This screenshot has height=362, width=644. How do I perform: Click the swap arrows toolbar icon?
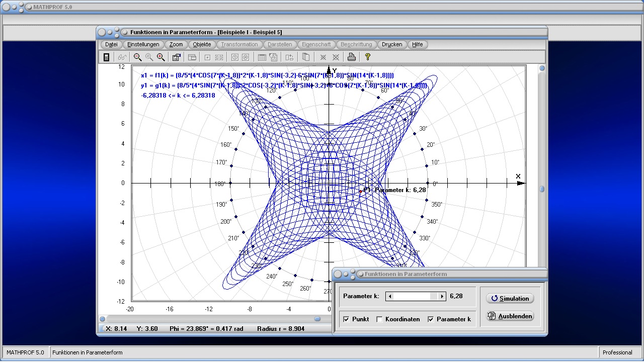pyautogui.click(x=289, y=57)
